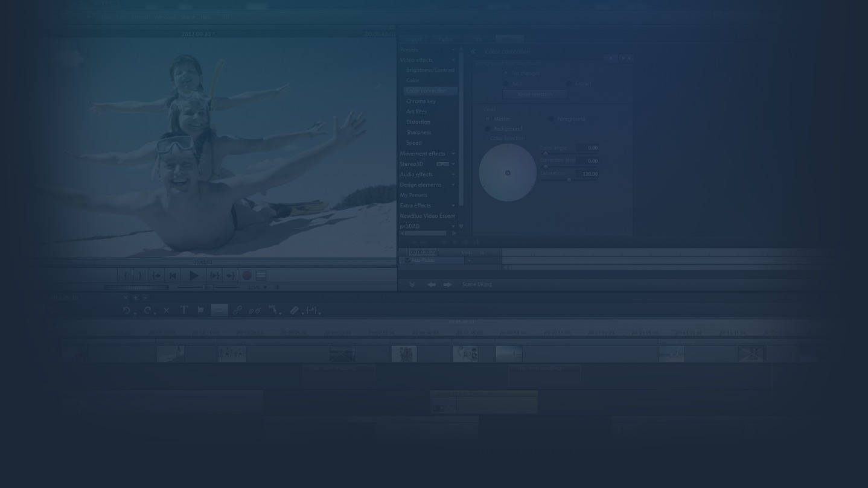This screenshot has width=868, height=488.
Task: Click the Play button in preview monitor
Action: point(193,276)
